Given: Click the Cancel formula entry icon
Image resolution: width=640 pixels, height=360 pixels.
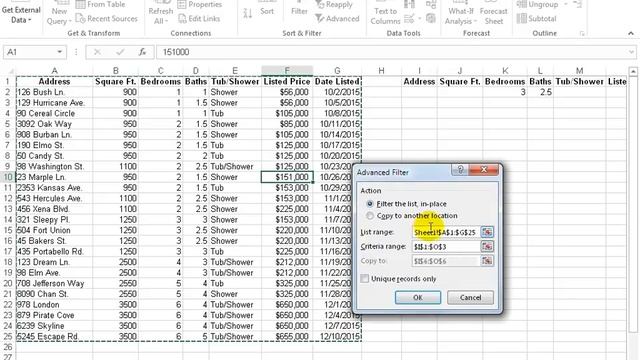Looking at the screenshot, I should (x=97, y=52).
